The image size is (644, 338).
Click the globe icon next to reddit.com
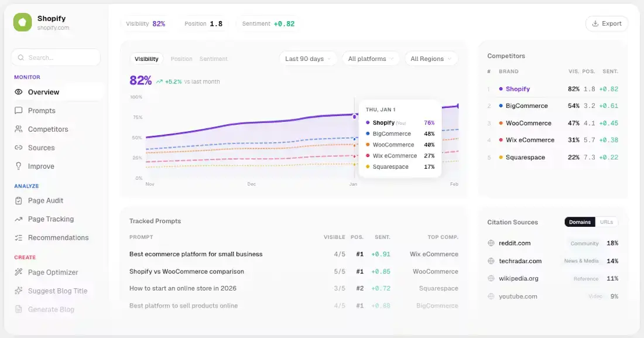click(491, 243)
